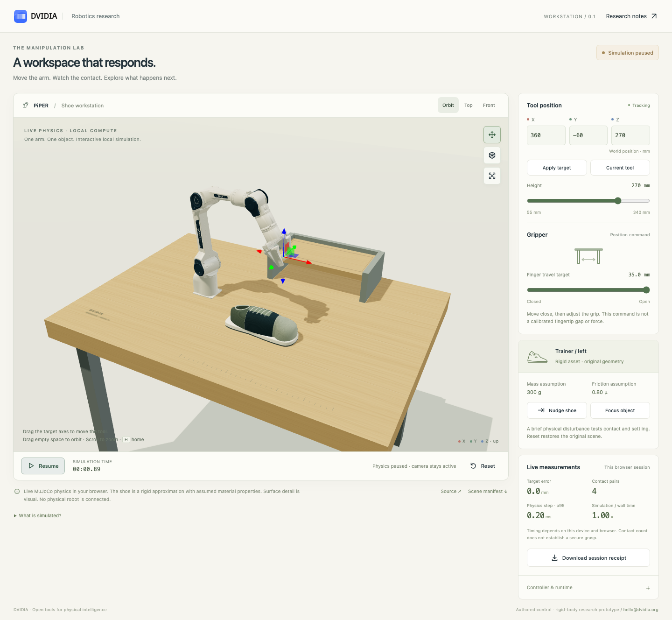Click the Height slider handle

coord(618,201)
